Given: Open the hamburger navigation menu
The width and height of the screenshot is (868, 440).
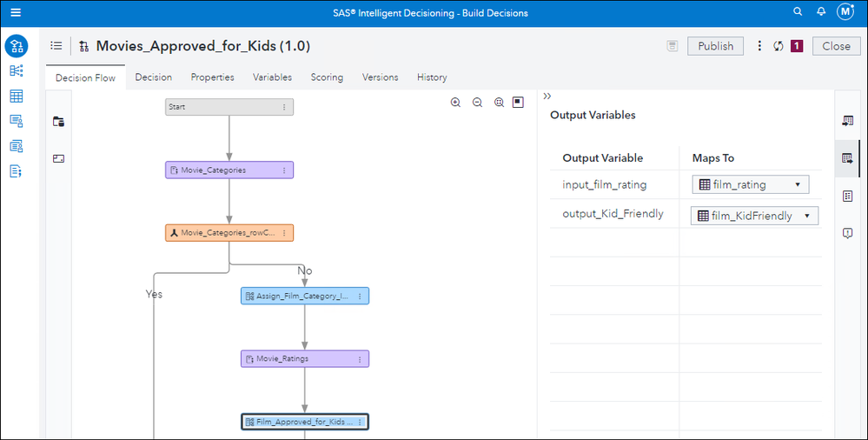Looking at the screenshot, I should click(16, 13).
